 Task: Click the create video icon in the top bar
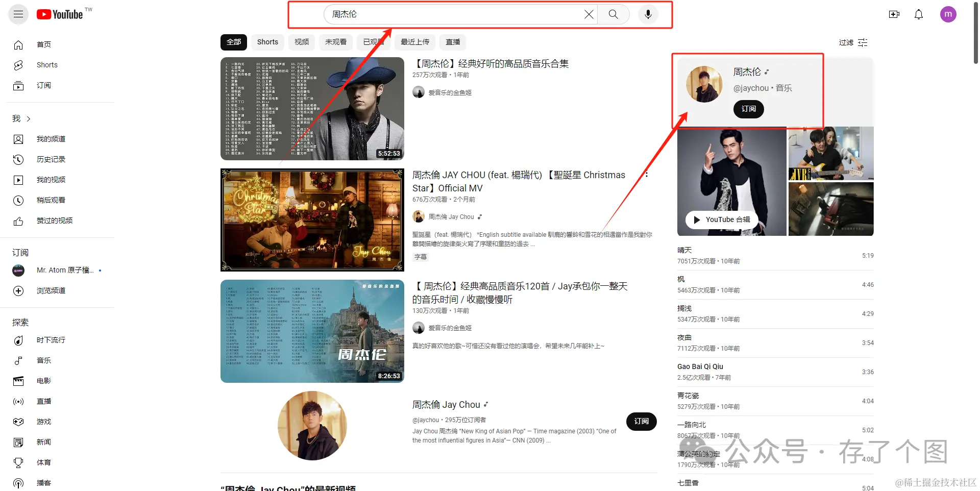pos(894,14)
